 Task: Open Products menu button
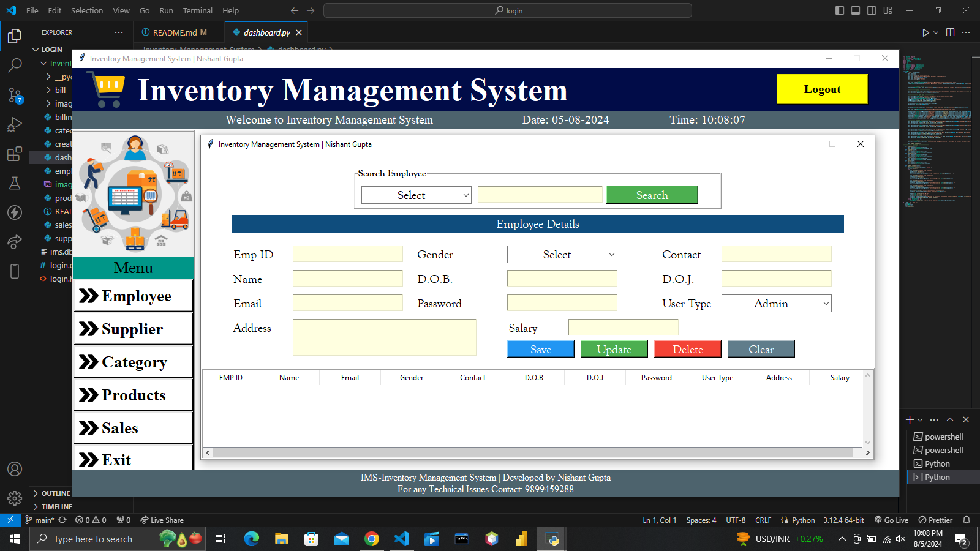[x=134, y=395]
